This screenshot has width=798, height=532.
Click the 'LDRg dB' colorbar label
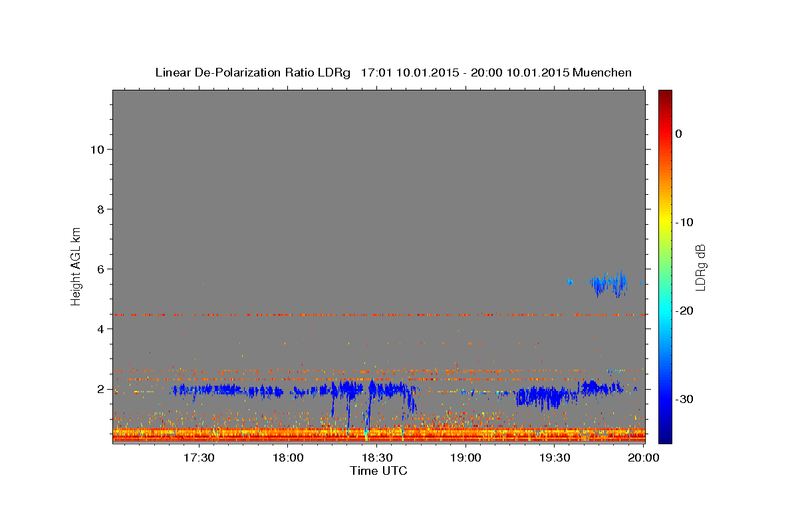tap(700, 267)
